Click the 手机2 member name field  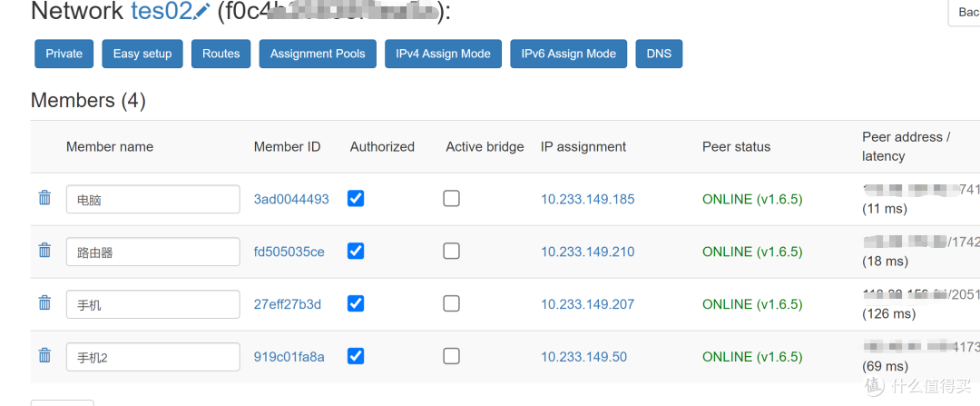pyautogui.click(x=152, y=357)
